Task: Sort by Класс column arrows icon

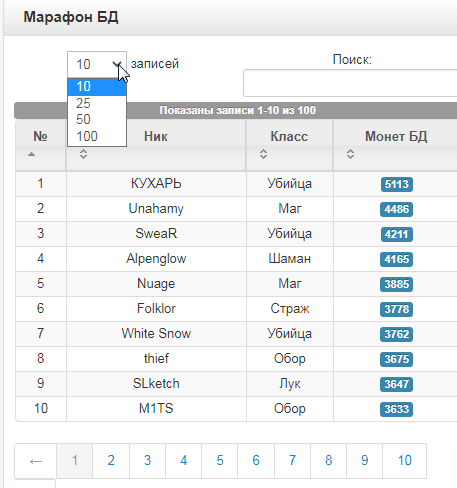Action: [x=263, y=154]
